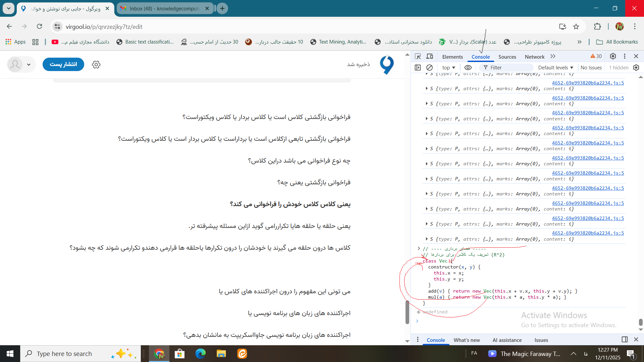Create live expression with eye icon
This screenshot has width=644, height=362.
468,67
